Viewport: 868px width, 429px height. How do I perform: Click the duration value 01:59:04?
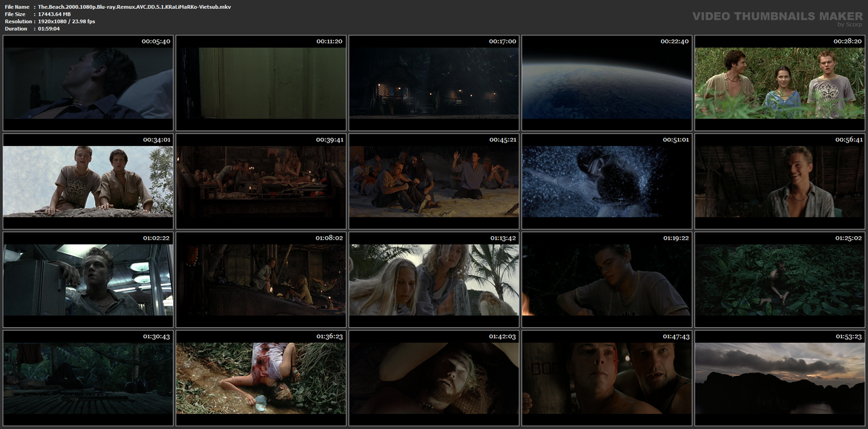(x=49, y=29)
